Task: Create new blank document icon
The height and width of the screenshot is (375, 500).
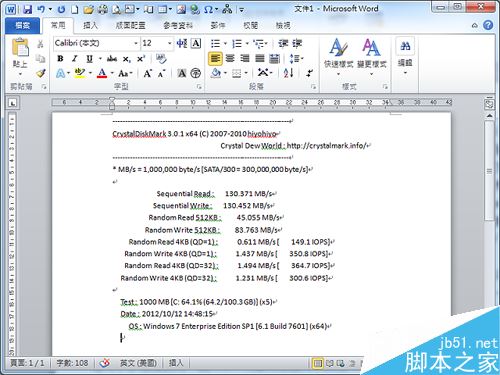Action: [75, 9]
